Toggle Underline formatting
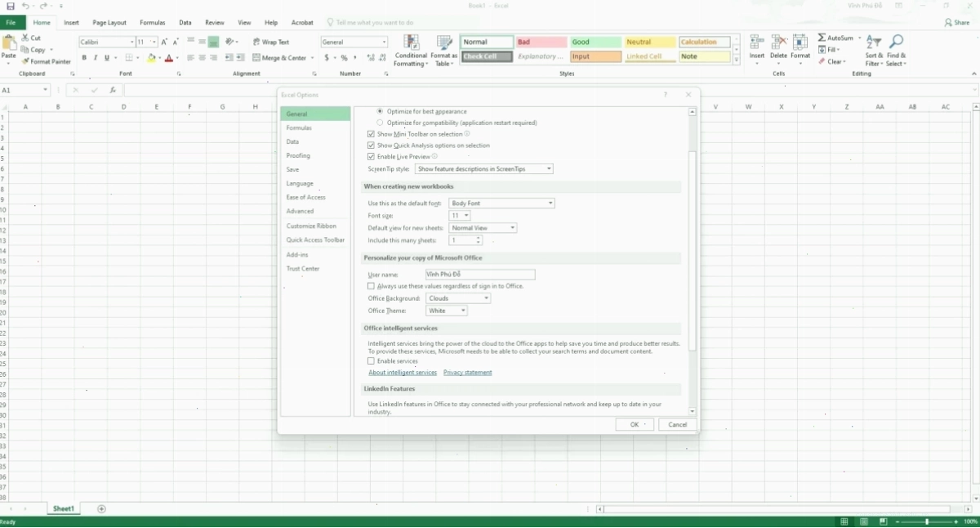This screenshot has width=980, height=528. [107, 58]
